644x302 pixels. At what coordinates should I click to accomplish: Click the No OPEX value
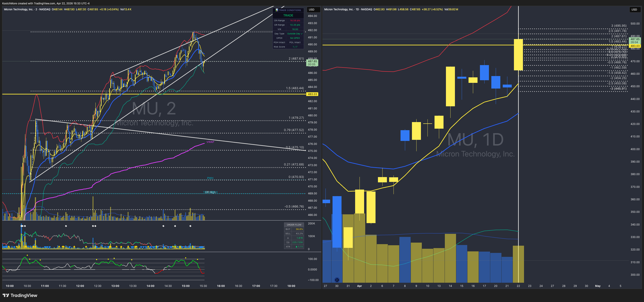(295, 38)
